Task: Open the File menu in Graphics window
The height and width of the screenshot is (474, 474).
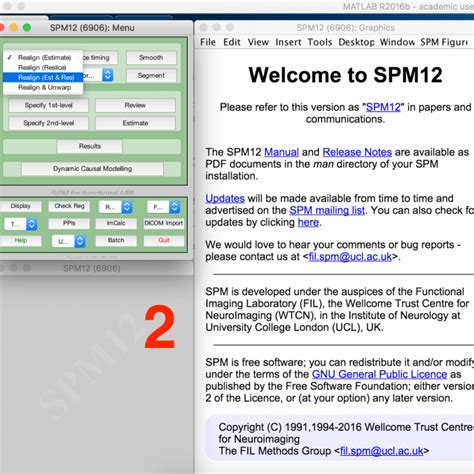Action: [208, 42]
